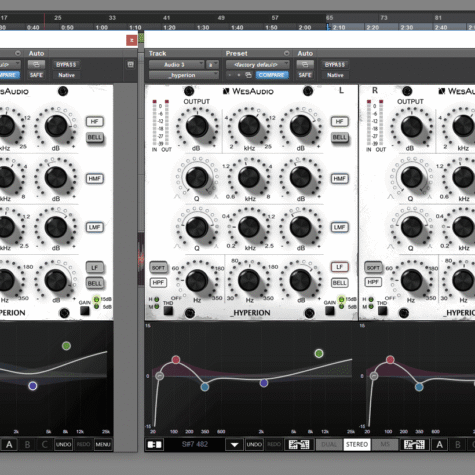Click the R channel OUTPUT knob
The width and height of the screenshot is (475, 475).
pos(411,126)
